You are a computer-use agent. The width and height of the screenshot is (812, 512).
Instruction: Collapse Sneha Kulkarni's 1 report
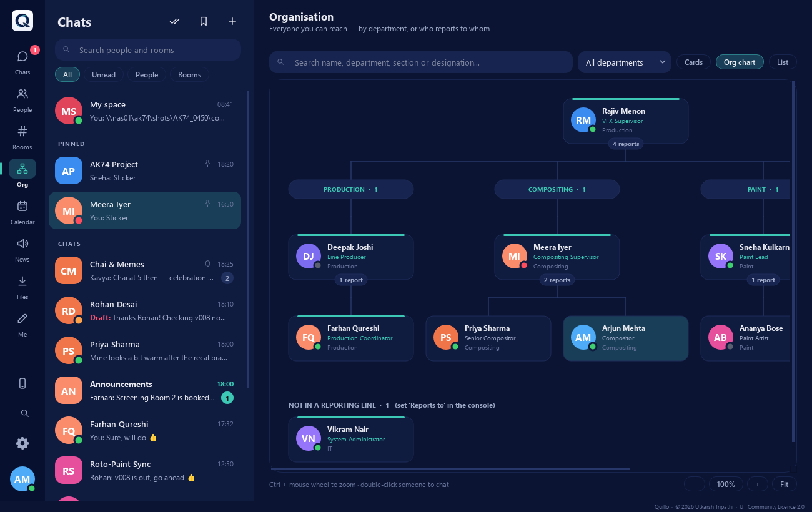click(763, 280)
